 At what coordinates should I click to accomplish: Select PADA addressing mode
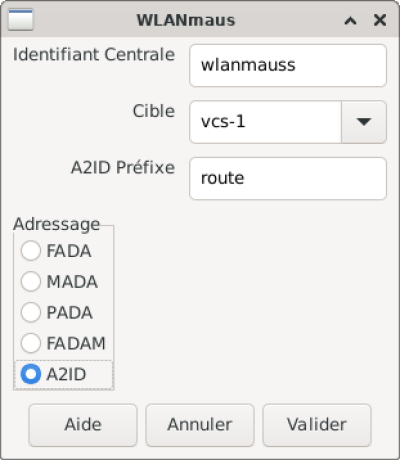point(57,312)
